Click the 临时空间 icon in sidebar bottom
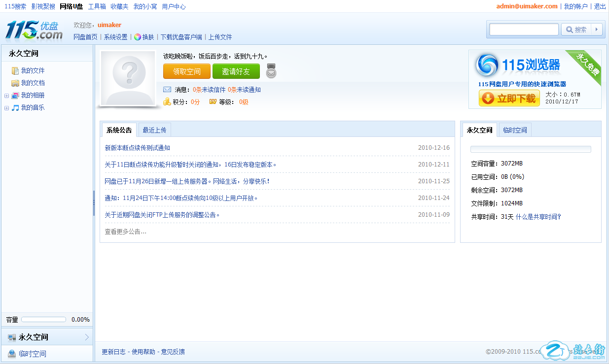Viewport: 609px width, 364px height. pyautogui.click(x=12, y=354)
